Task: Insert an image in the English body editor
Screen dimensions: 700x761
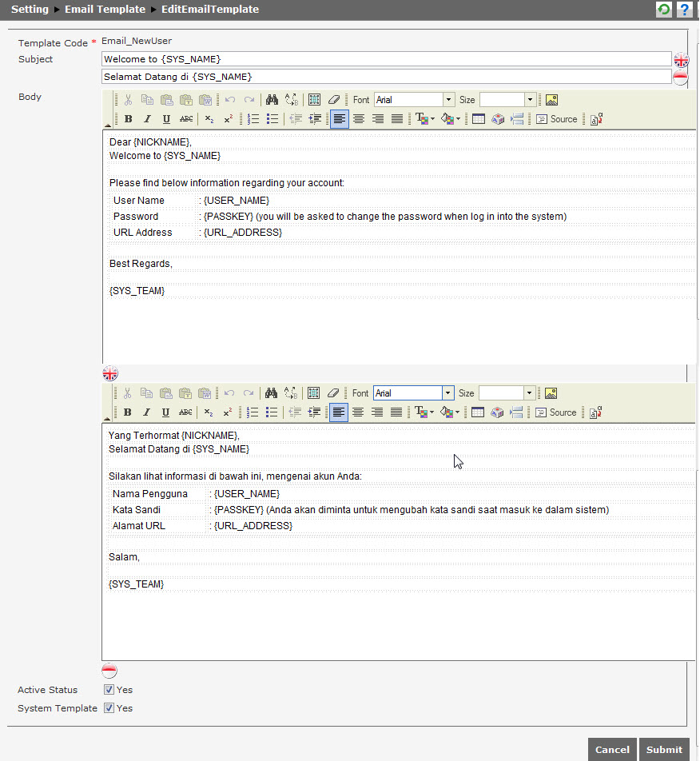Action: pyautogui.click(x=550, y=99)
